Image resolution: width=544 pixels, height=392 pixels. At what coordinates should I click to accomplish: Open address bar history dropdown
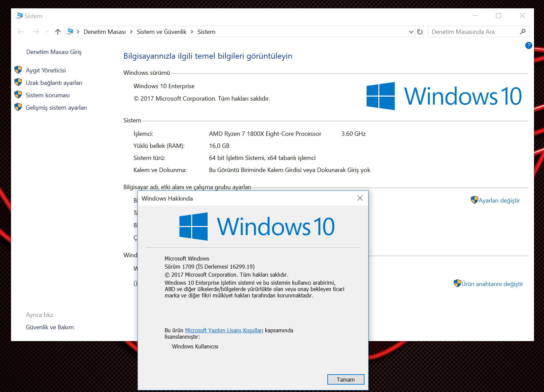(x=411, y=32)
